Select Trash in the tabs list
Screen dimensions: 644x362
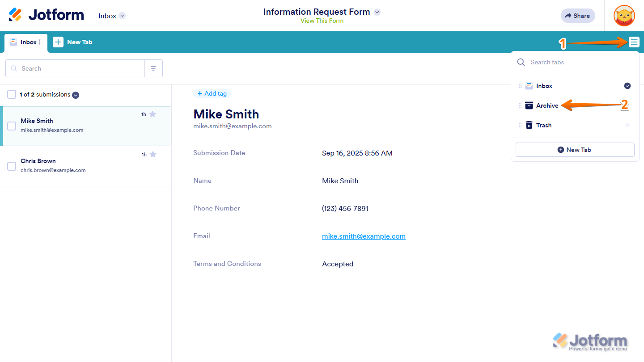coord(543,125)
